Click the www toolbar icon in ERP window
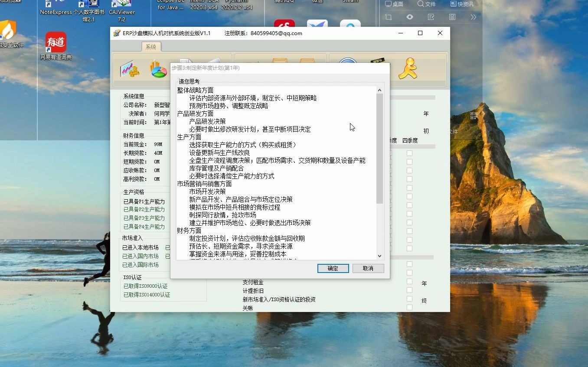Image resolution: width=588 pixels, height=367 pixels. tap(378, 61)
